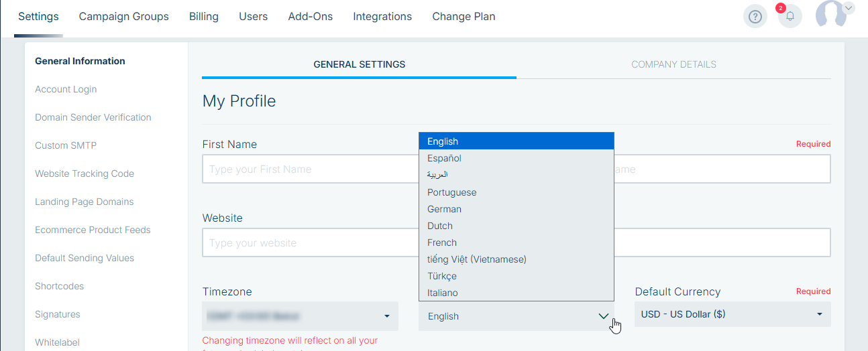Image resolution: width=868 pixels, height=351 pixels.
Task: Go to Domain Sender Verification
Action: [x=93, y=117]
